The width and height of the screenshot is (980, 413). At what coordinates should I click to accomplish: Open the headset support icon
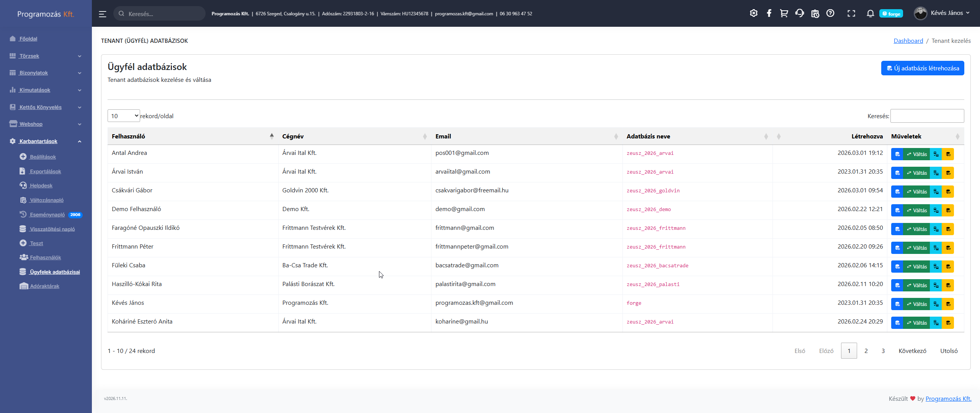pyautogui.click(x=799, y=13)
